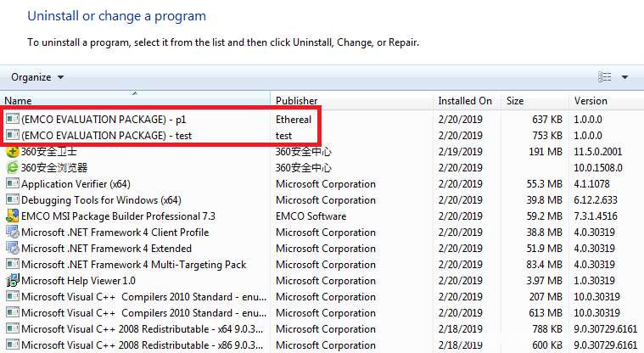The height and width of the screenshot is (353, 644).
Task: Click the EMCO EVALUATION PACKAGE - p1 icon
Action: (13, 120)
